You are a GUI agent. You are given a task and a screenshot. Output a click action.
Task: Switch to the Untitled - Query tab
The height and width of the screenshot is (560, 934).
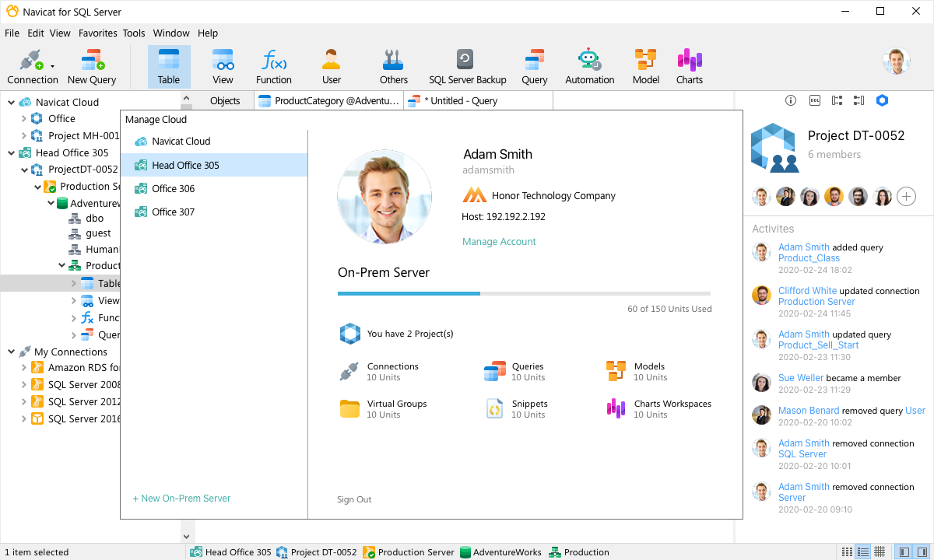pyautogui.click(x=460, y=101)
